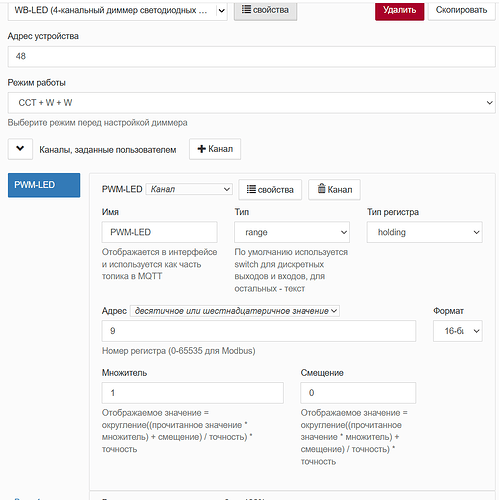Open PWM-LED Канал variant dropdown
The height and width of the screenshot is (500, 499).
click(x=189, y=189)
